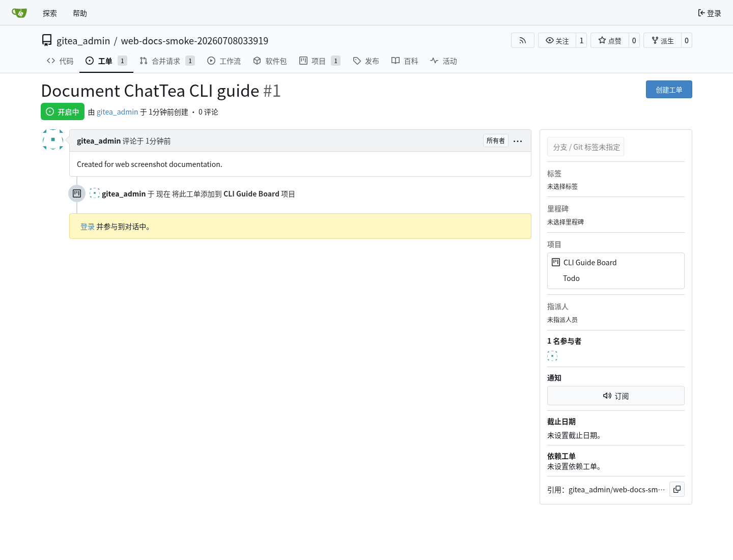Switch to the 活动 tab
Viewport: 733px width, 560px height.
(x=443, y=61)
